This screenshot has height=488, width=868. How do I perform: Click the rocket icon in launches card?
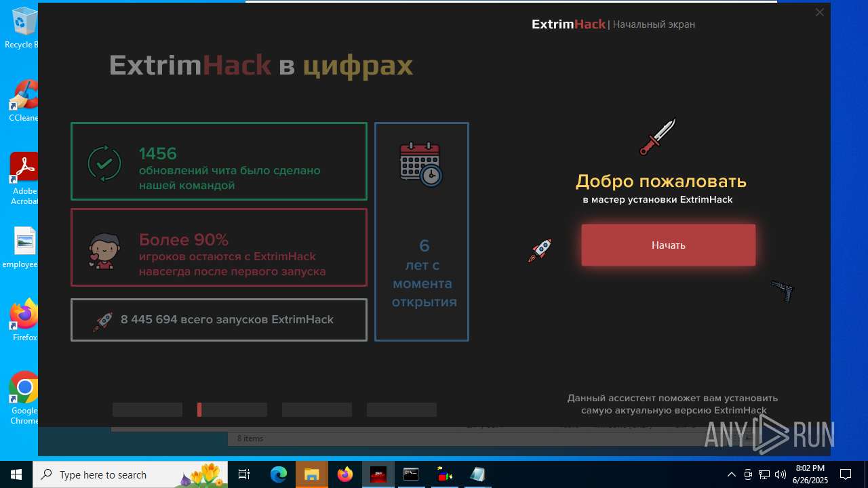[102, 321]
